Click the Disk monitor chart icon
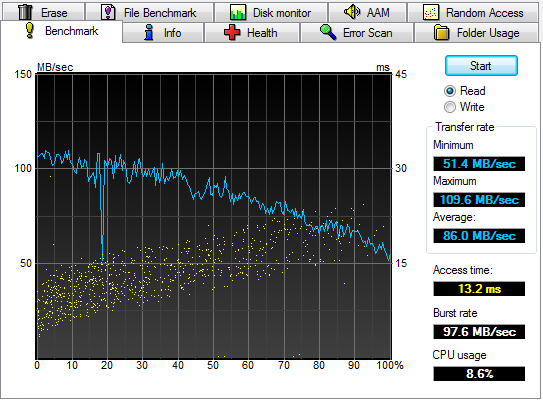Screen dimensions: 543x400 coord(238,12)
